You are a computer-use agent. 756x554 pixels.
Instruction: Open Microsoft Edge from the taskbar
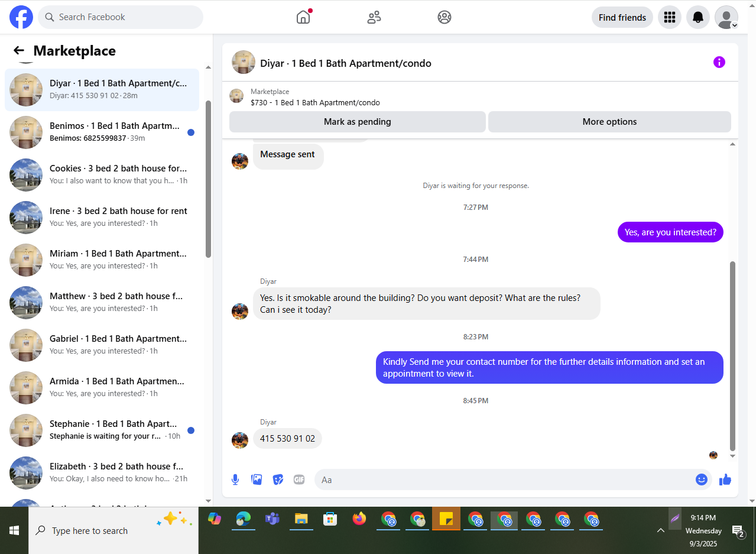tap(244, 519)
